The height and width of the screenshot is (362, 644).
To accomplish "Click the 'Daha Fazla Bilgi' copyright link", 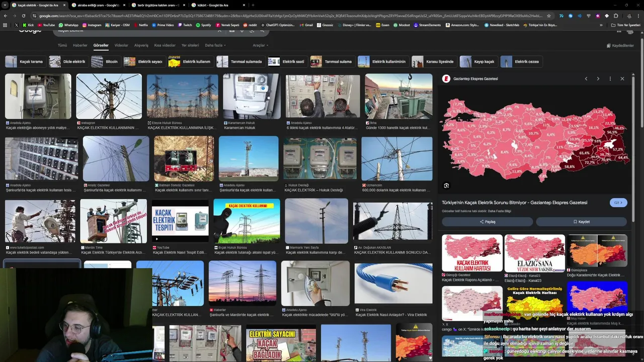I will point(499,211).
